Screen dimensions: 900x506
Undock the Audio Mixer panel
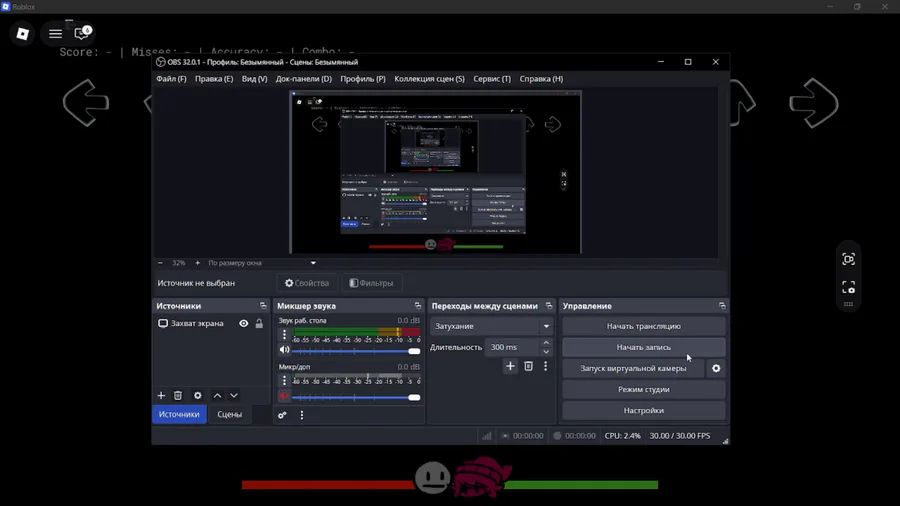417,306
